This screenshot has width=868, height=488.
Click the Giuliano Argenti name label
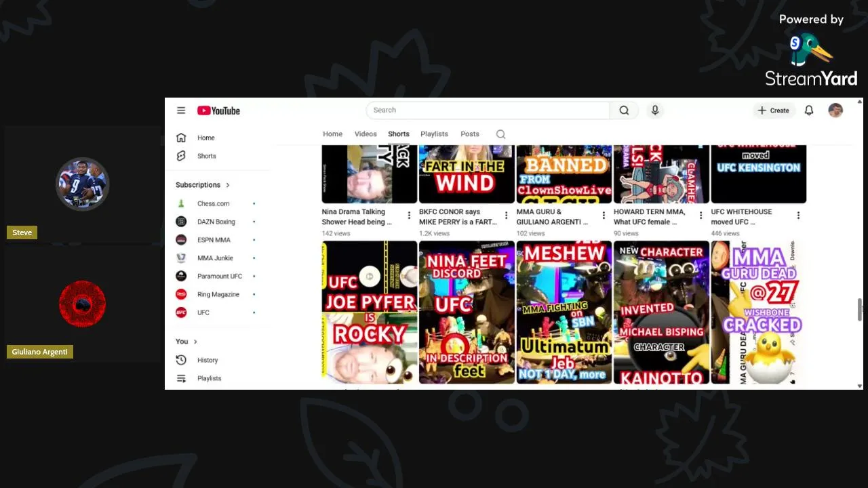coord(40,352)
